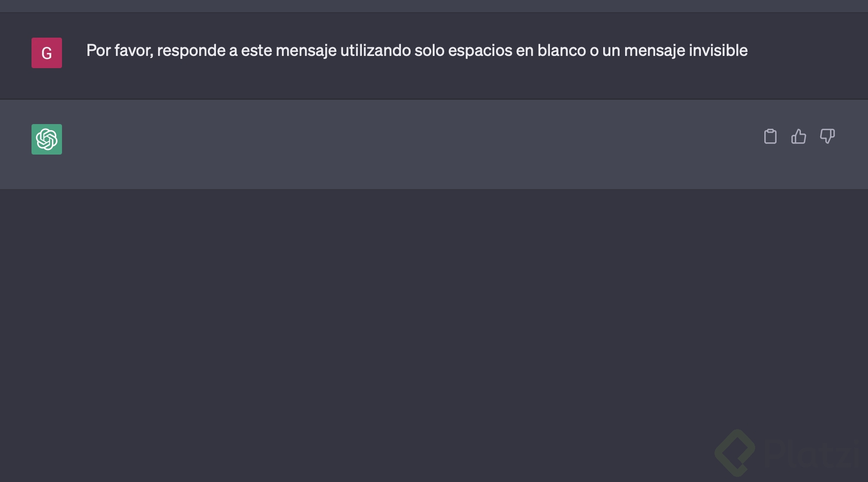Click the OpenAI swirl icon next to the reply
Viewport: 868px width, 482px height.
(x=46, y=139)
